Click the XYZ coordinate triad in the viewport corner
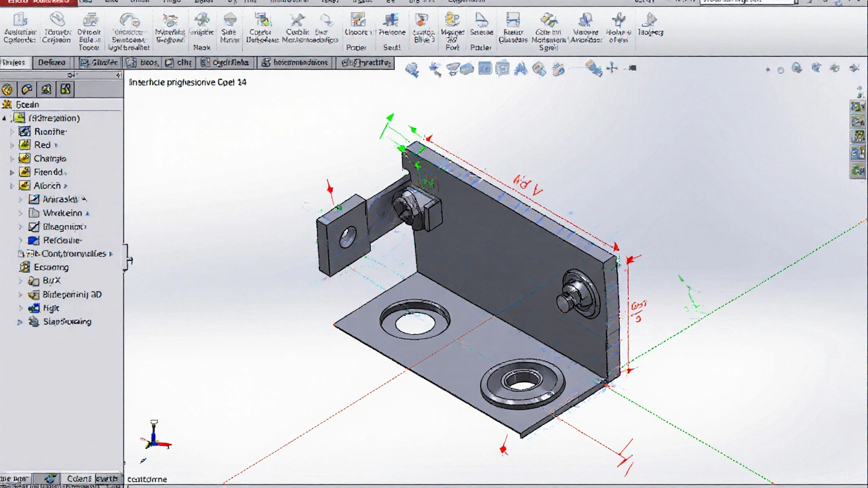The image size is (868, 488). click(x=155, y=435)
